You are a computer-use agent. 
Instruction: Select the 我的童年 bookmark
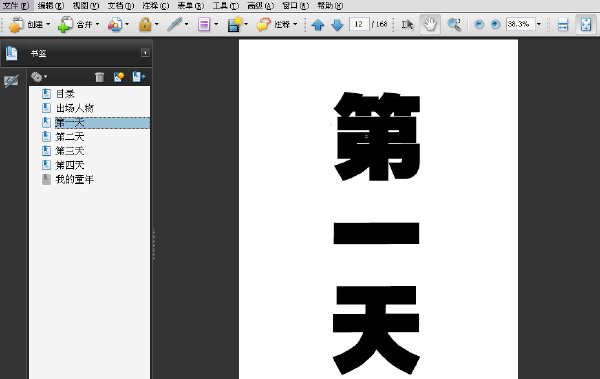pyautogui.click(x=75, y=180)
